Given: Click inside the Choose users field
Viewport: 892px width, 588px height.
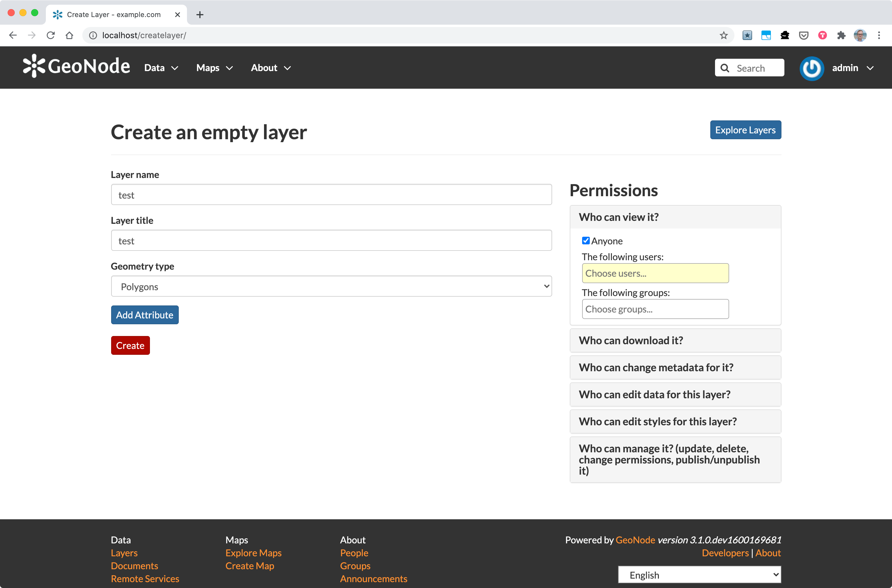Looking at the screenshot, I should (x=655, y=273).
